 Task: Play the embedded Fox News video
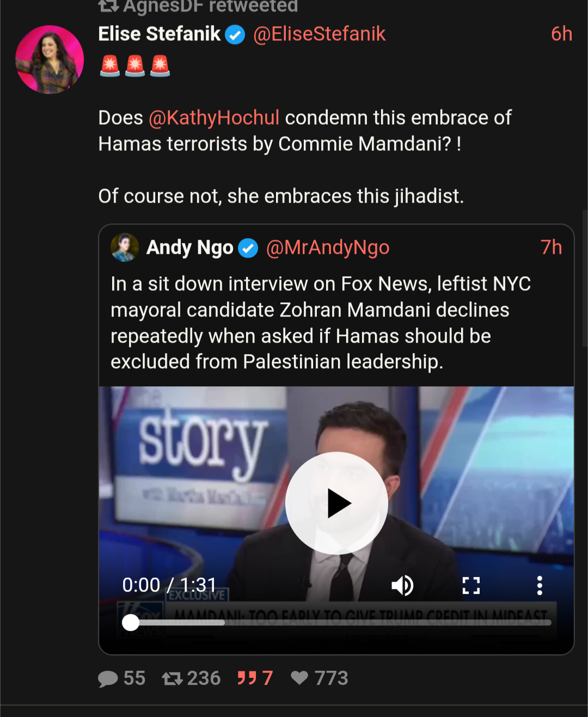336,503
